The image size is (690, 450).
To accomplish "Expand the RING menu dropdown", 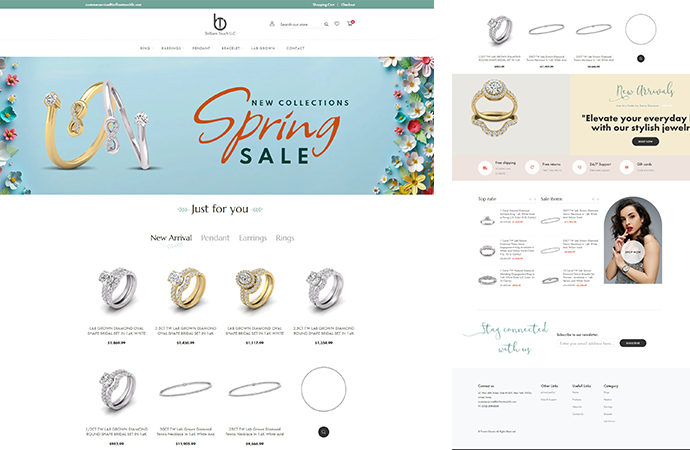I will tap(146, 48).
